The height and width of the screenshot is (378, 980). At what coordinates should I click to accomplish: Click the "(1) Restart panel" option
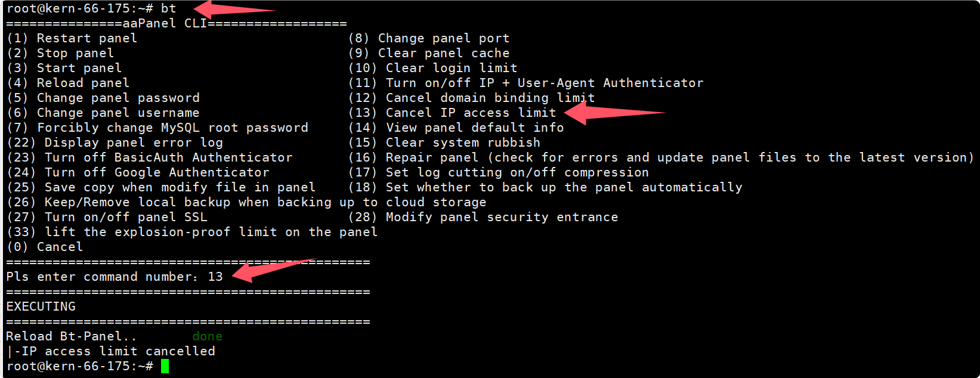[x=72, y=38]
